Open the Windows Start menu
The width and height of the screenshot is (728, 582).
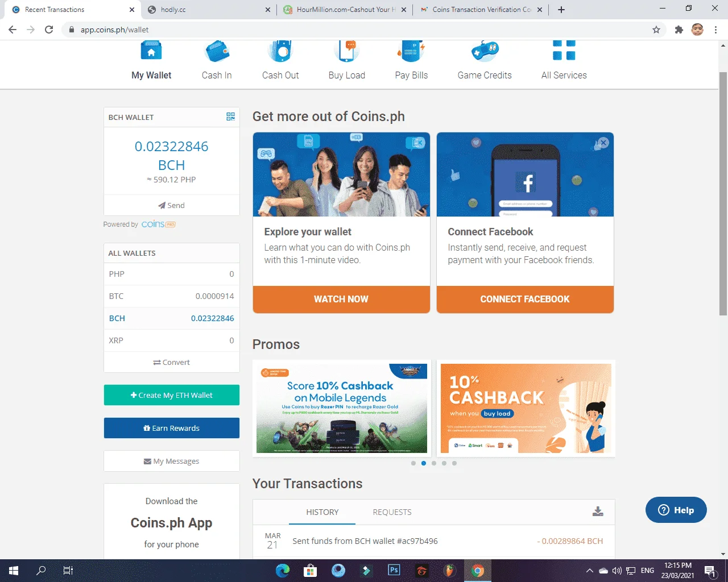tap(14, 571)
